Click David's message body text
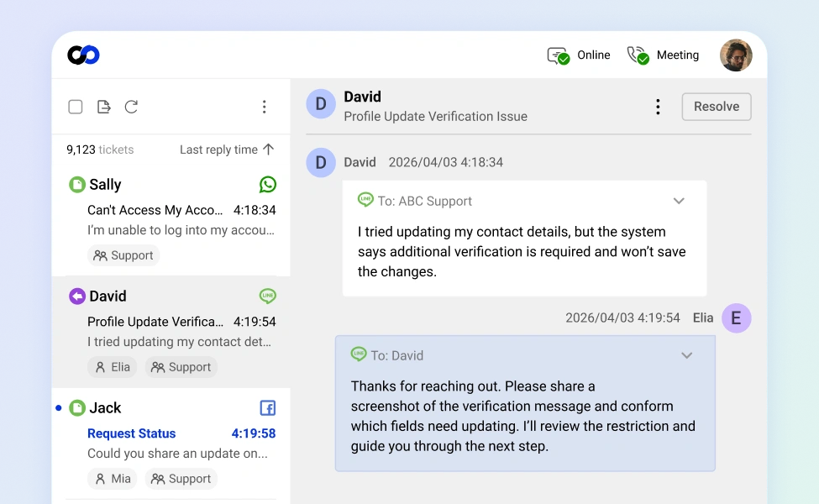 point(522,252)
